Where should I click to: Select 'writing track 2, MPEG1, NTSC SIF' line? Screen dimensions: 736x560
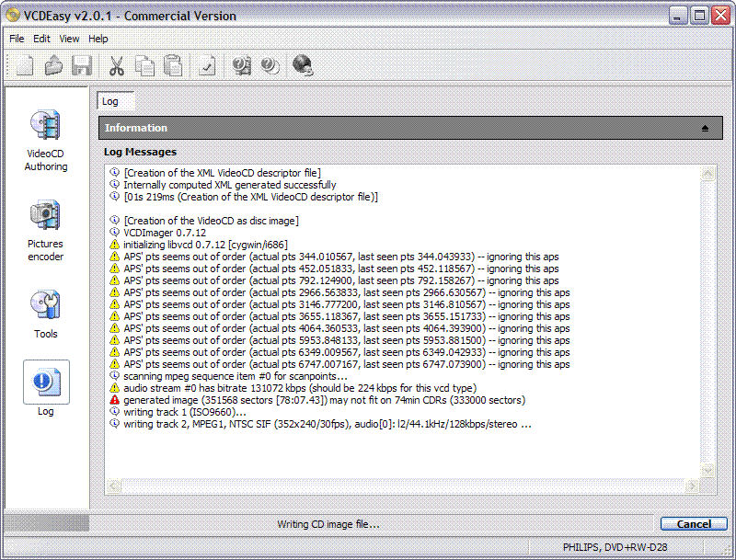point(328,424)
